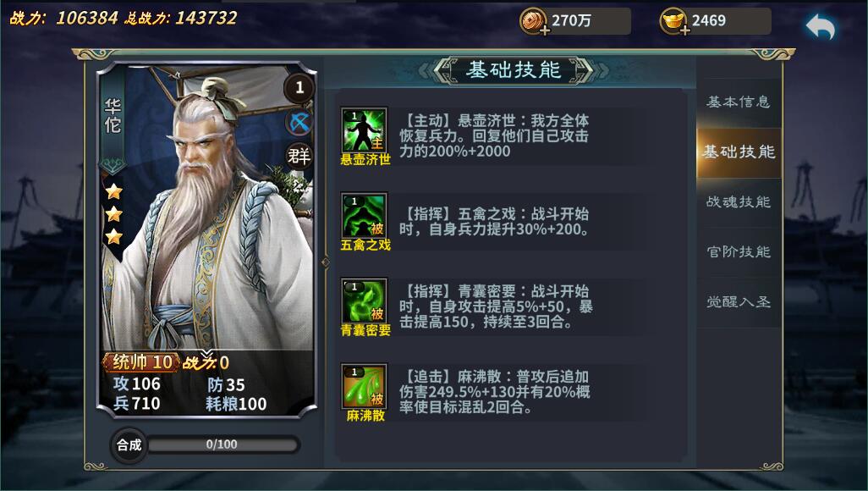Open the 基本信息 tab

[x=739, y=102]
